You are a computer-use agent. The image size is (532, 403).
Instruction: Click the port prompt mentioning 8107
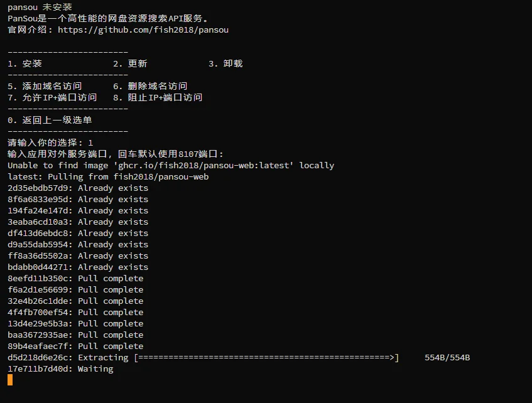tap(116, 154)
